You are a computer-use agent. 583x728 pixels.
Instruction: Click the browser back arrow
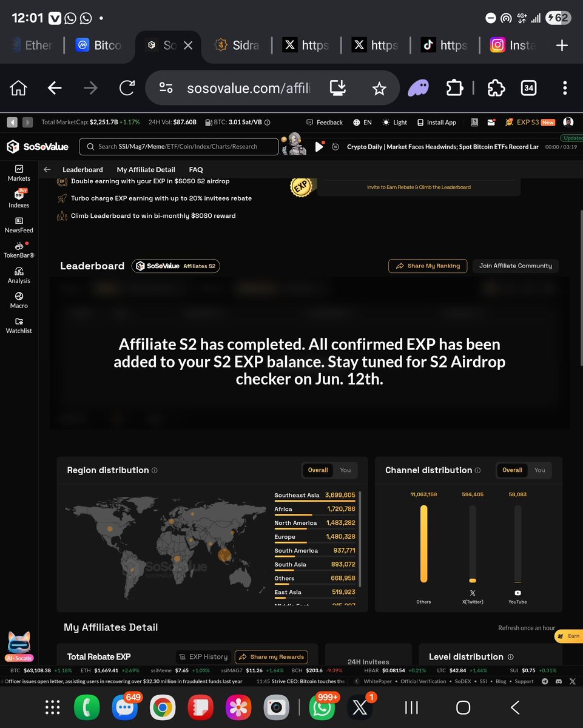(x=55, y=89)
